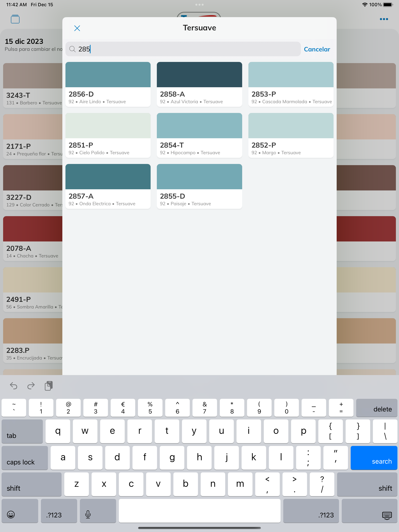
Task: Tap the letter m key
Action: [x=240, y=484]
